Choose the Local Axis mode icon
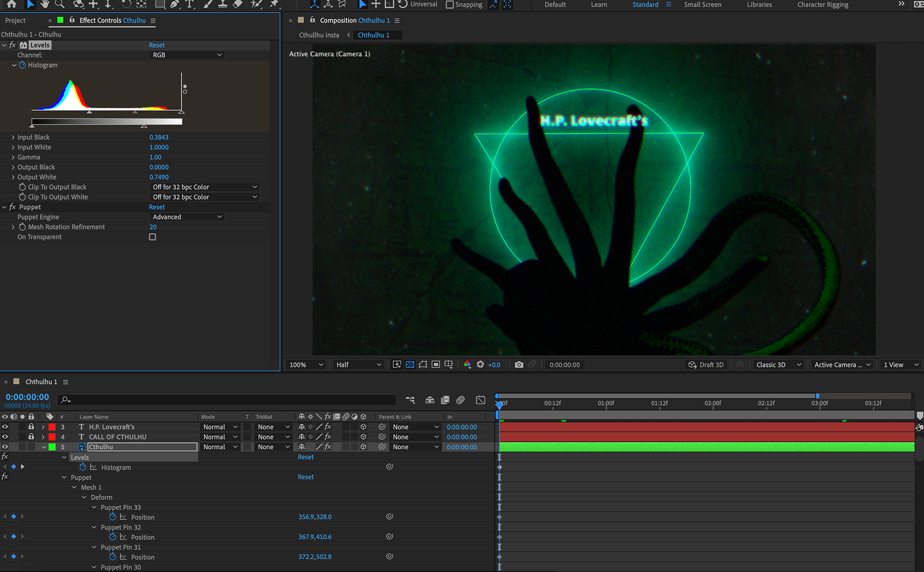Screen dimensions: 924x572 (x=314, y=4)
